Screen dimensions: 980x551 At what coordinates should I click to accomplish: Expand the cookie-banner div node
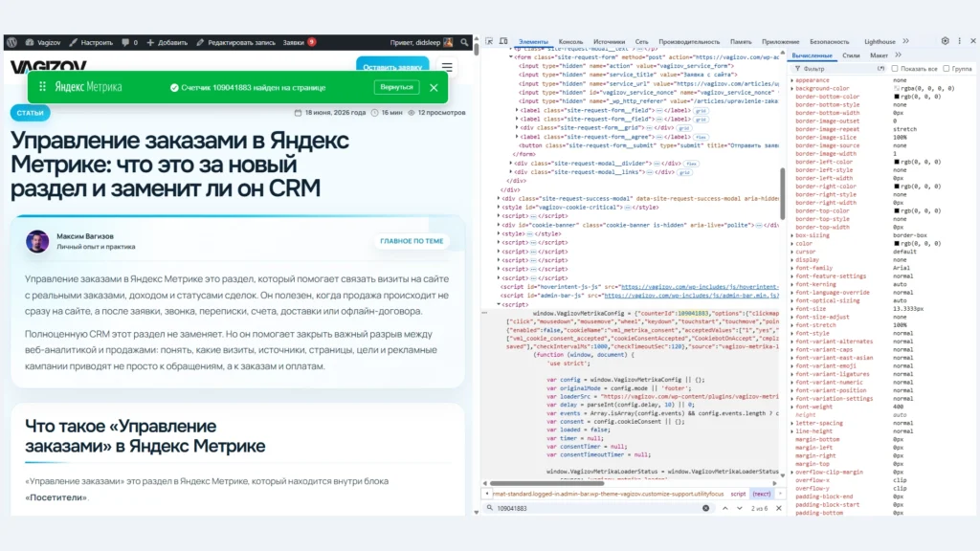pyautogui.click(x=499, y=225)
